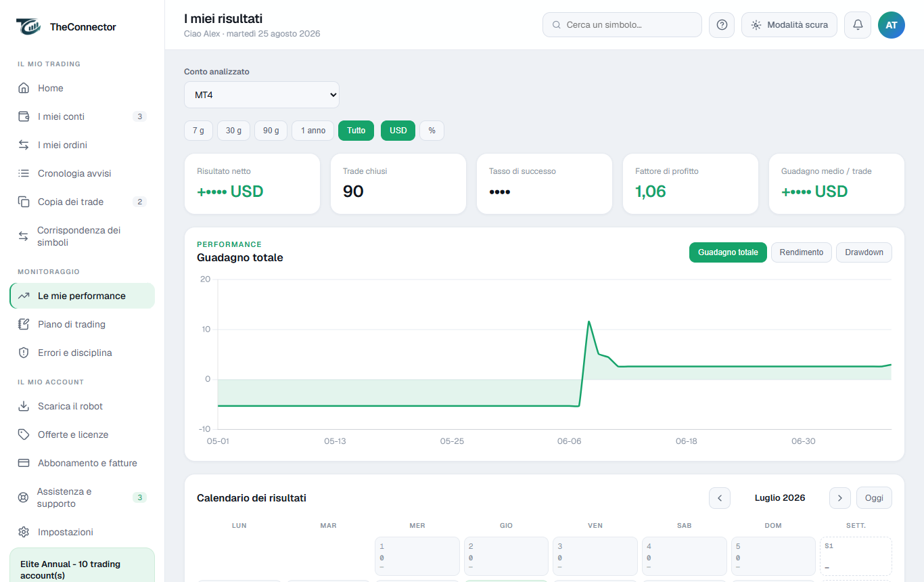Image resolution: width=924 pixels, height=582 pixels.
Task: Click the tag icon for Offerte e licenze
Action: coord(24,434)
